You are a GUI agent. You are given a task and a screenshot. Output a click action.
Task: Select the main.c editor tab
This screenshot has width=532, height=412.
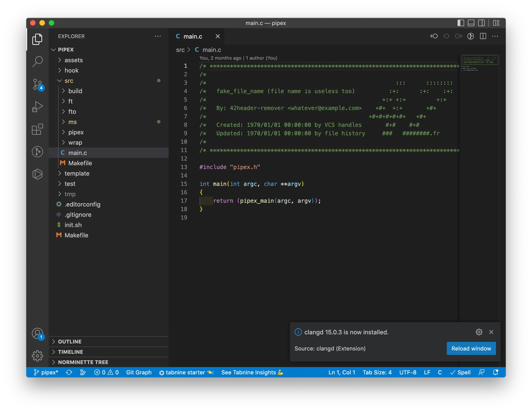(x=192, y=36)
